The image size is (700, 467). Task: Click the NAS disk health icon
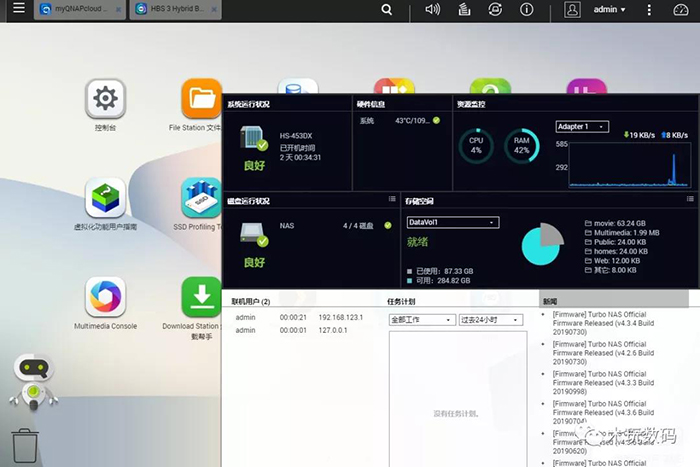254,234
